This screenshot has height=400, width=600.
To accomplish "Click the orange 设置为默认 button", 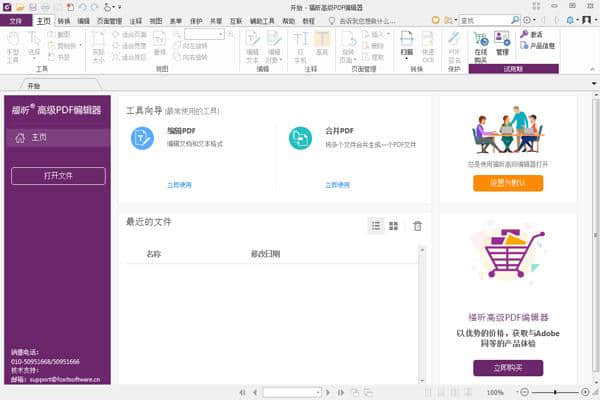I will (x=508, y=183).
